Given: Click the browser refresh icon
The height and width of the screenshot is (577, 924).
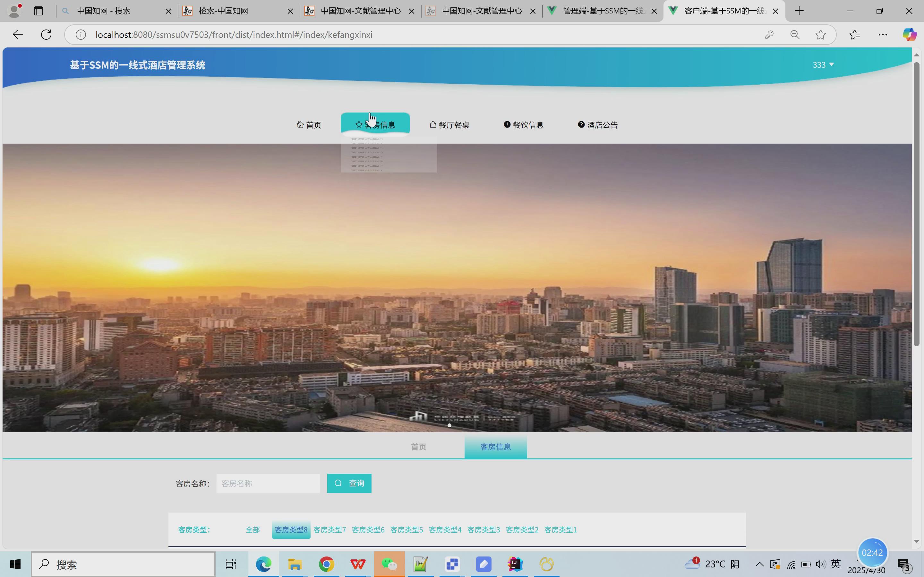Looking at the screenshot, I should point(46,35).
